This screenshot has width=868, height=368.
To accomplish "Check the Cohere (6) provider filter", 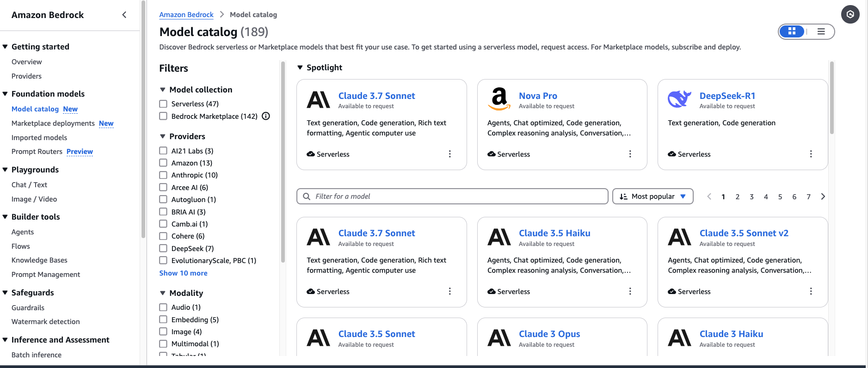I will click(x=163, y=236).
